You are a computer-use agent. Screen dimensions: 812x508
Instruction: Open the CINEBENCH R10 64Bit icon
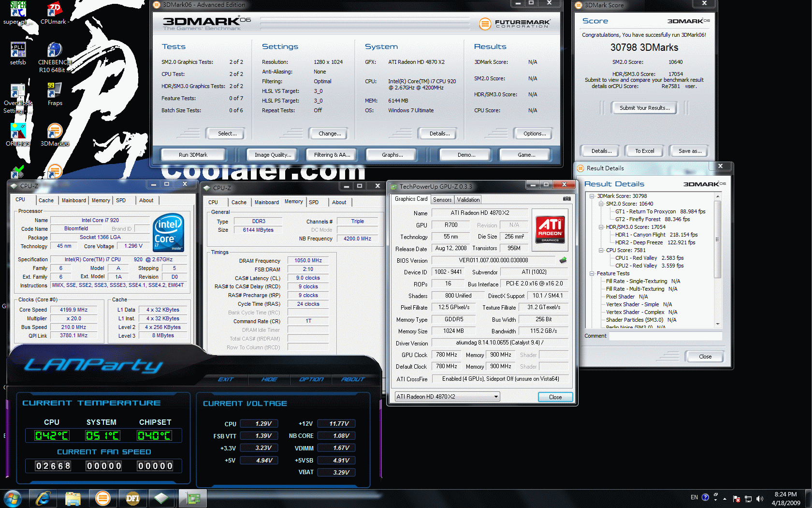(x=55, y=57)
